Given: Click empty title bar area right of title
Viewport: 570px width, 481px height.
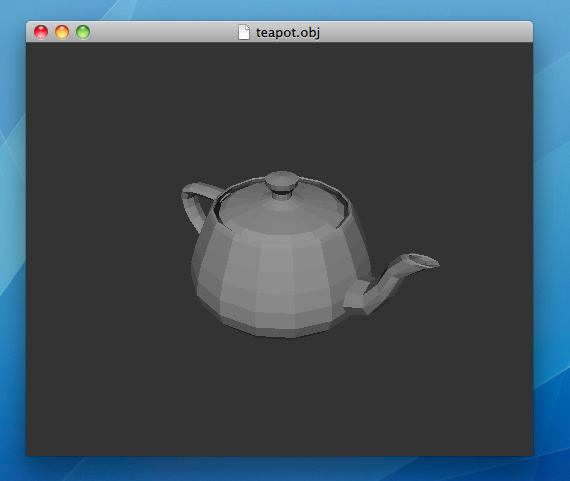Looking at the screenshot, I should pyautogui.click(x=425, y=32).
